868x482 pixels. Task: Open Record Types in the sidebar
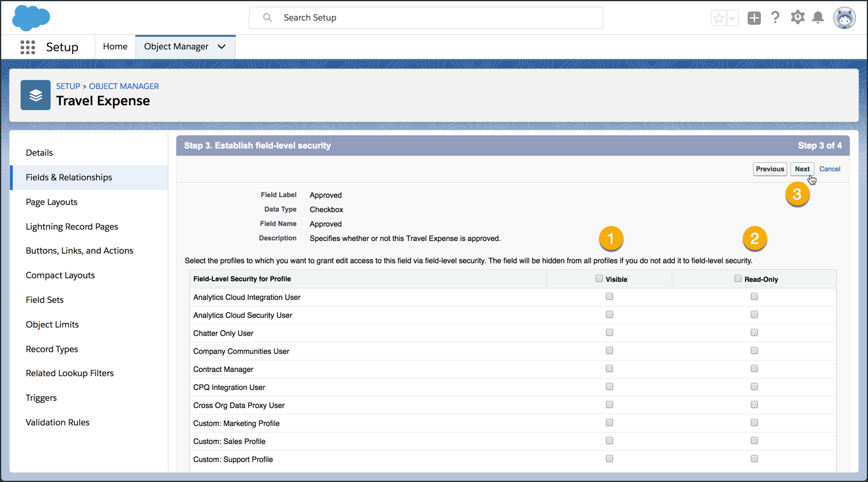(x=89, y=349)
